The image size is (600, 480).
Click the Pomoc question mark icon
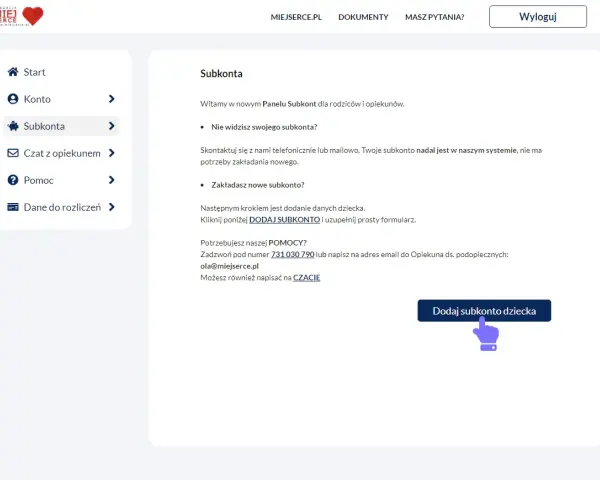click(x=13, y=180)
